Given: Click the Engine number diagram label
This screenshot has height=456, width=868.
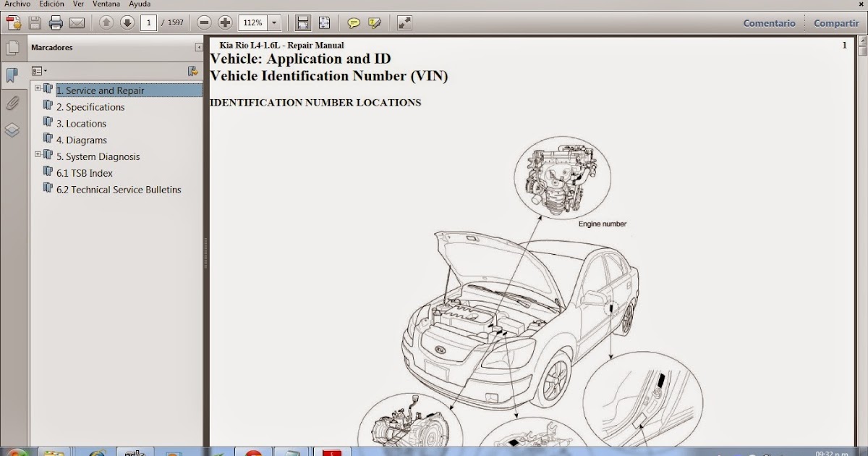Looking at the screenshot, I should 603,224.
